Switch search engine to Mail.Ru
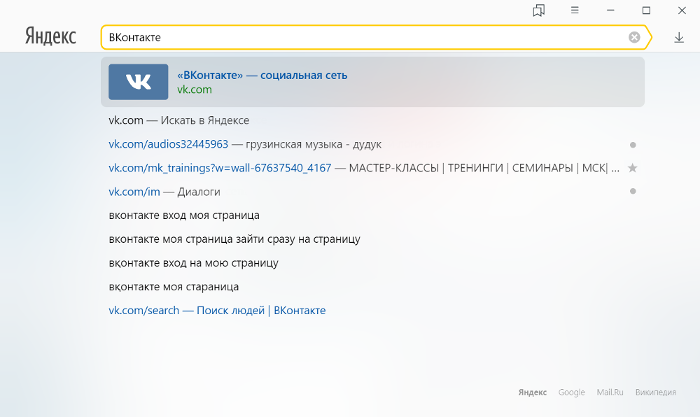Image resolution: width=700 pixels, height=417 pixels. (610, 392)
